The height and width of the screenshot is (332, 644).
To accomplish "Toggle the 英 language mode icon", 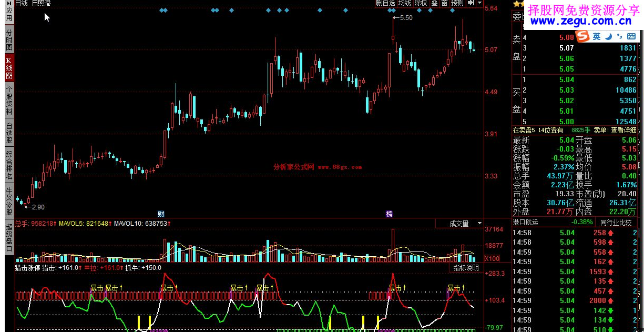I will (597, 36).
